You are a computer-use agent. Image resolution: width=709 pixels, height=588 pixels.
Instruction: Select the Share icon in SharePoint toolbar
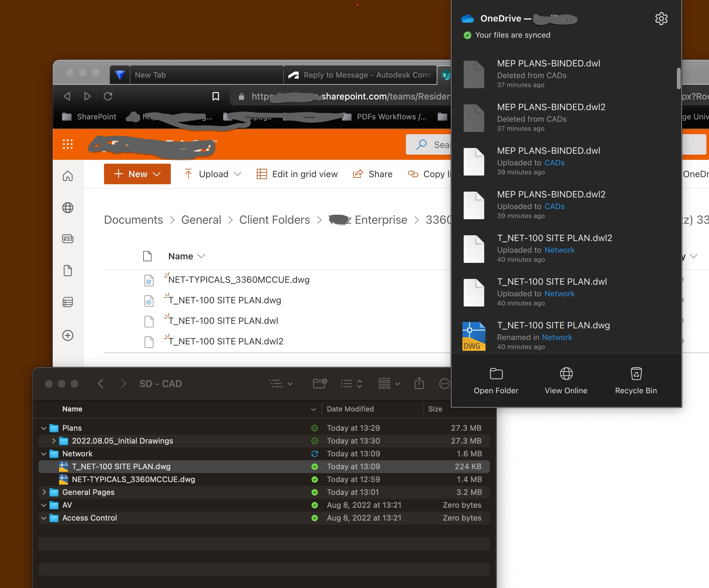[358, 174]
